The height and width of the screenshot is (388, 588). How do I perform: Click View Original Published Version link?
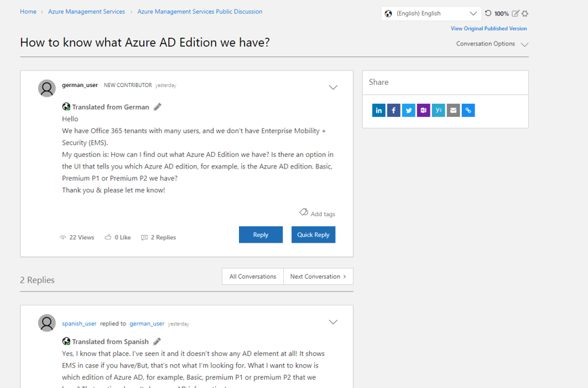pyautogui.click(x=489, y=29)
